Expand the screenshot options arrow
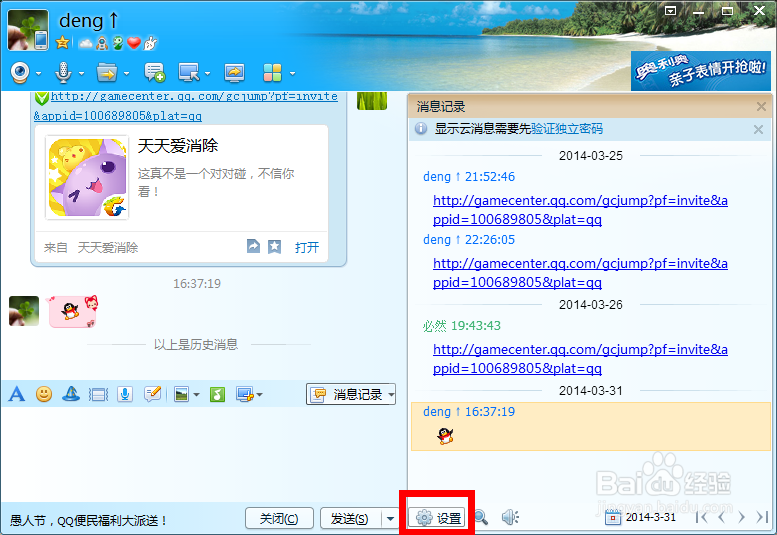777x535 pixels. click(x=259, y=395)
